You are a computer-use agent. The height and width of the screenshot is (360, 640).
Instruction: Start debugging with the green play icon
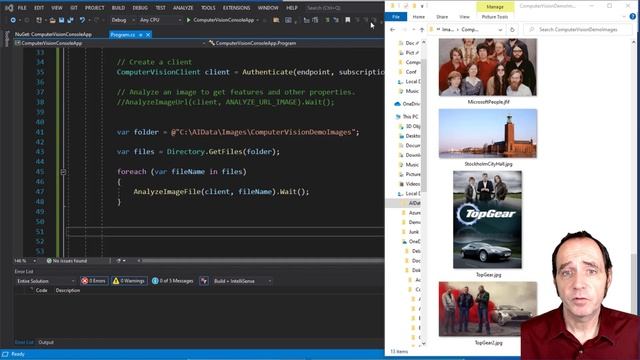189,20
